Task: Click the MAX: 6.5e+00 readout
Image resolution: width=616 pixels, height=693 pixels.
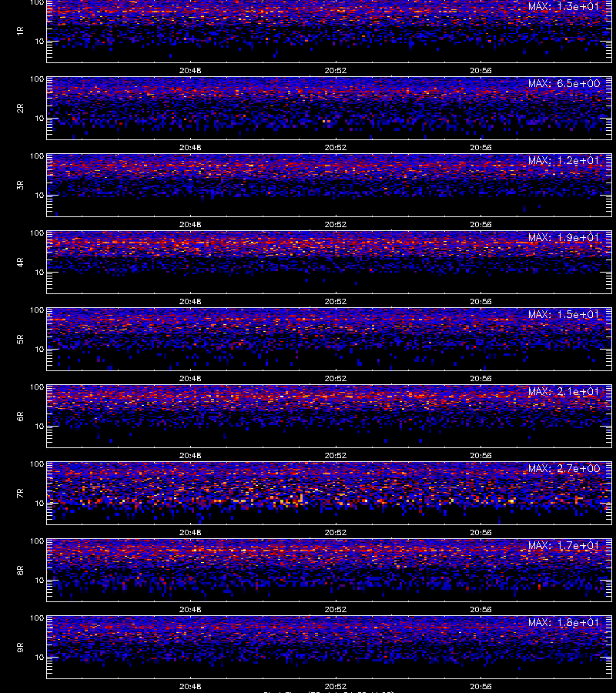Action: (x=564, y=83)
